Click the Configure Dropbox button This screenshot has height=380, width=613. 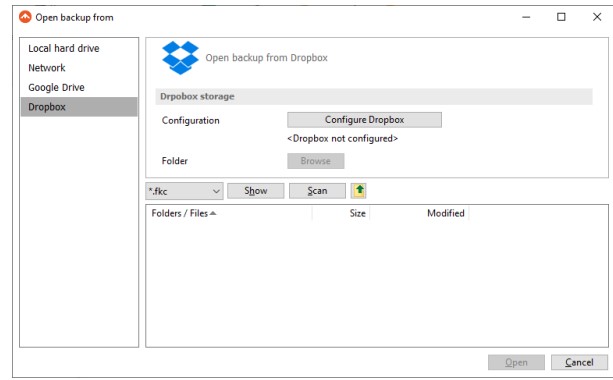tap(364, 120)
